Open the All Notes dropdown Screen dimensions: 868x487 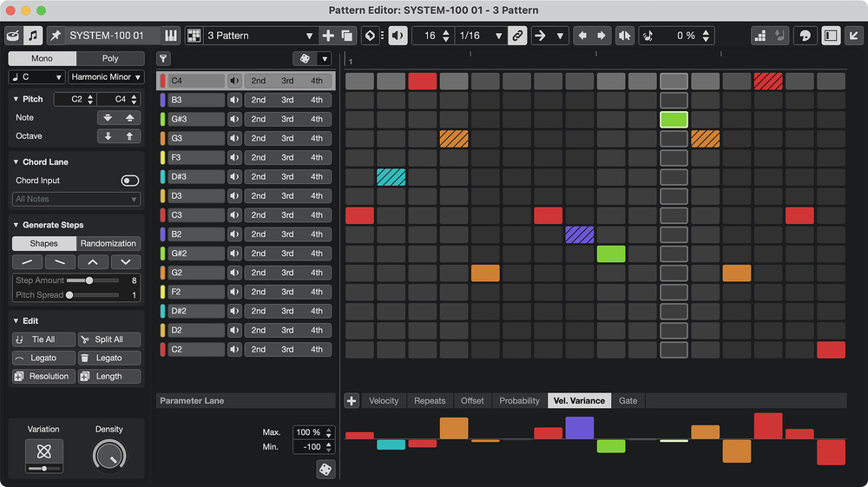(76, 200)
